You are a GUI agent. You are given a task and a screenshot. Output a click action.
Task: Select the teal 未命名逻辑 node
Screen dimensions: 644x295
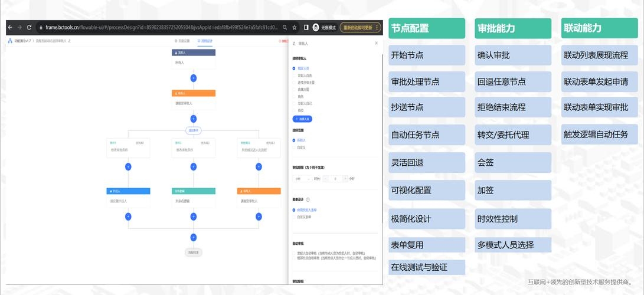[x=194, y=197]
